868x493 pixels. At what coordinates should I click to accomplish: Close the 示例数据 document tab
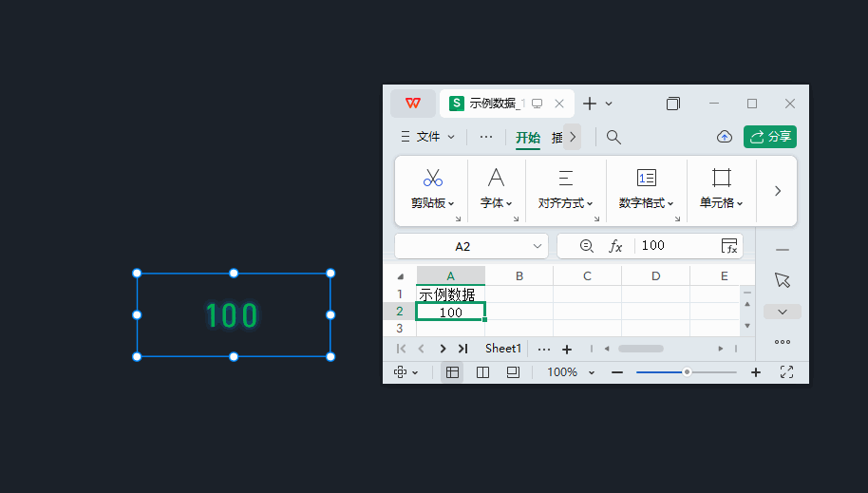pos(559,104)
